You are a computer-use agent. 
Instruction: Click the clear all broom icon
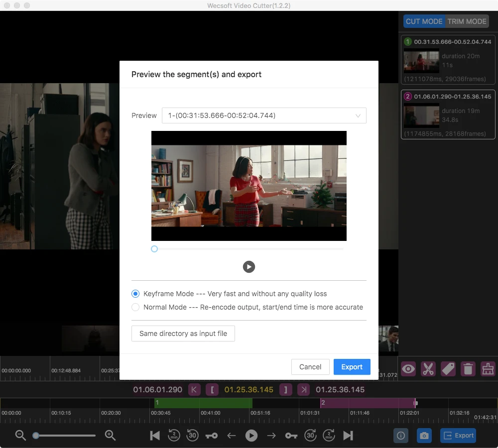pyautogui.click(x=488, y=369)
